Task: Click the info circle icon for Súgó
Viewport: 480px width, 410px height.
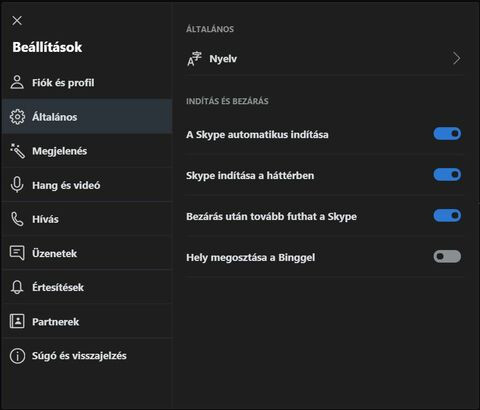Action: tap(17, 356)
